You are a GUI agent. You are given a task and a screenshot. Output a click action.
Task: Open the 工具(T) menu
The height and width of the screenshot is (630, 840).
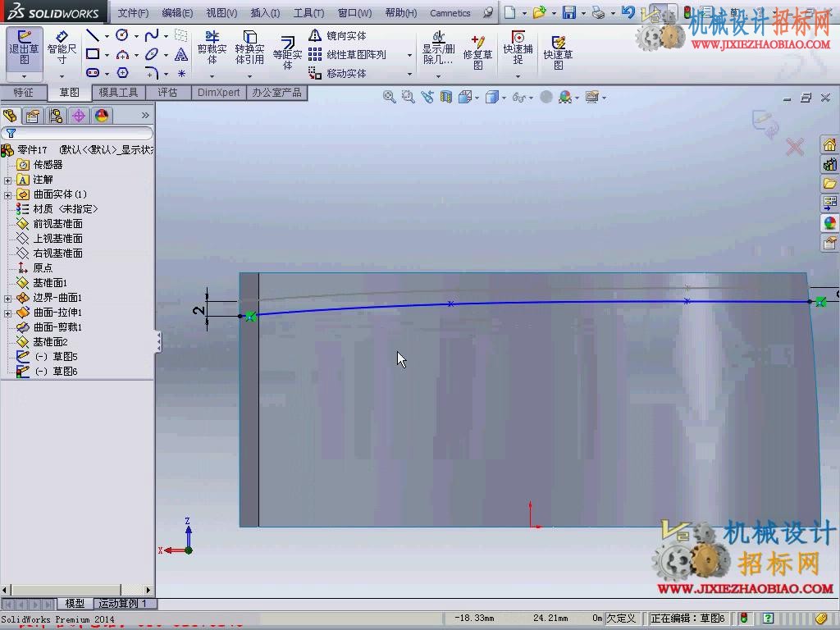[308, 13]
